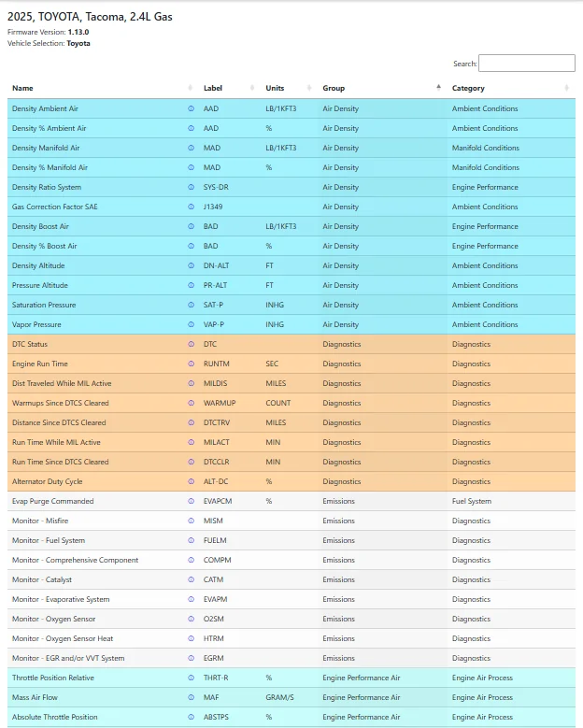Open info icon for Saturation Pressure

coord(191,305)
